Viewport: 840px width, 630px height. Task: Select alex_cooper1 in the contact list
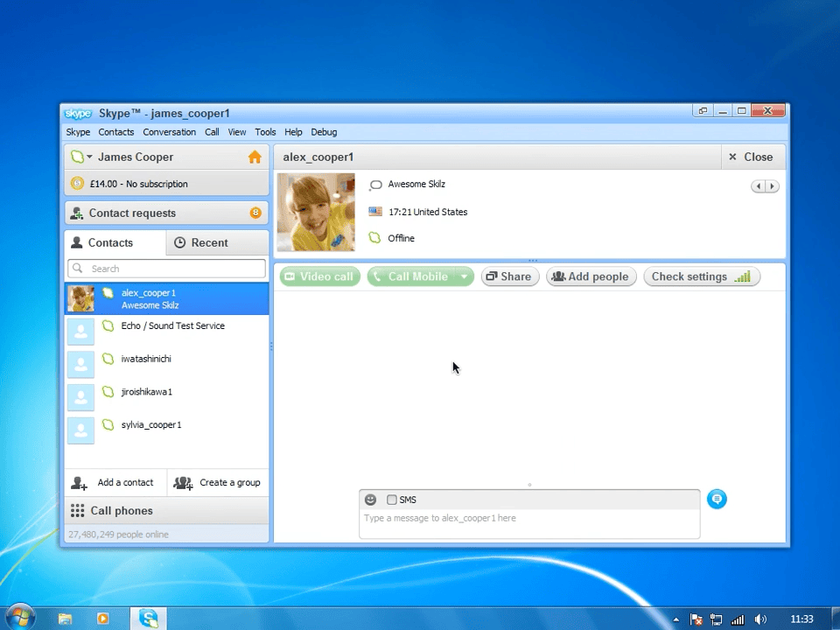tap(166, 299)
